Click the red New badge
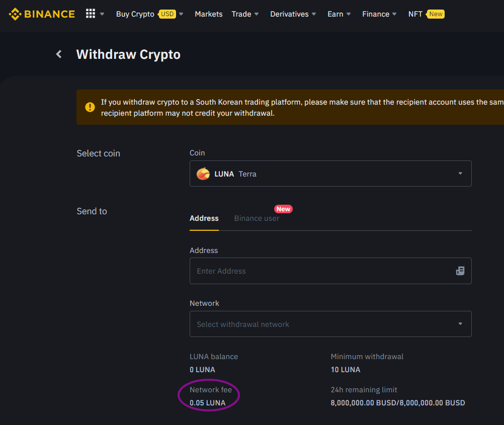The height and width of the screenshot is (425, 504). 283,209
